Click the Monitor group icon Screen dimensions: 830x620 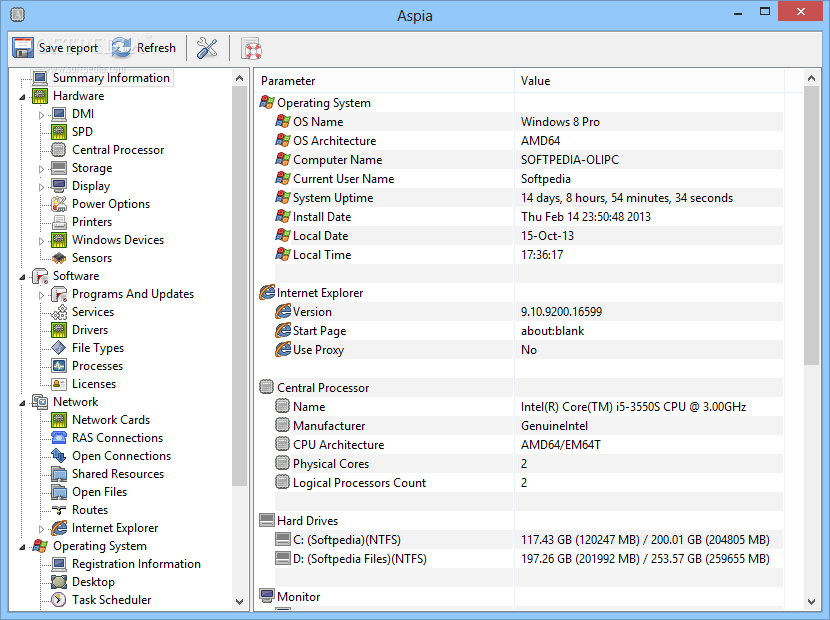click(x=267, y=596)
